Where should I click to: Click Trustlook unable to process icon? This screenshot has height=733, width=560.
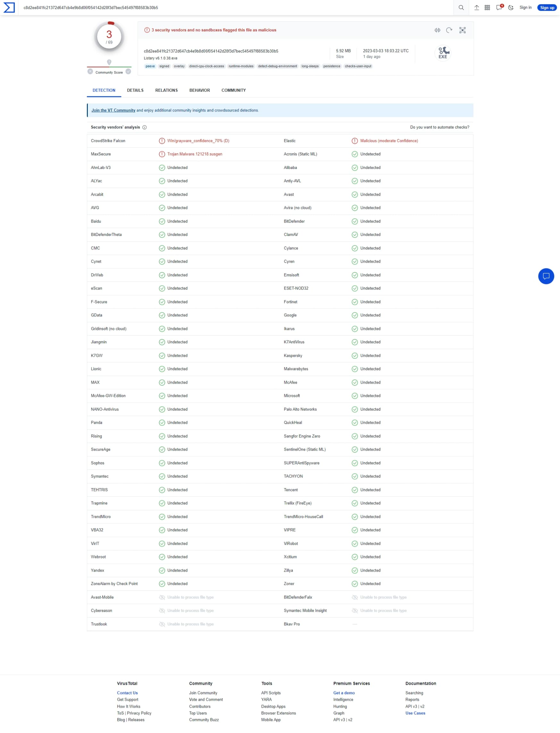pyautogui.click(x=162, y=624)
